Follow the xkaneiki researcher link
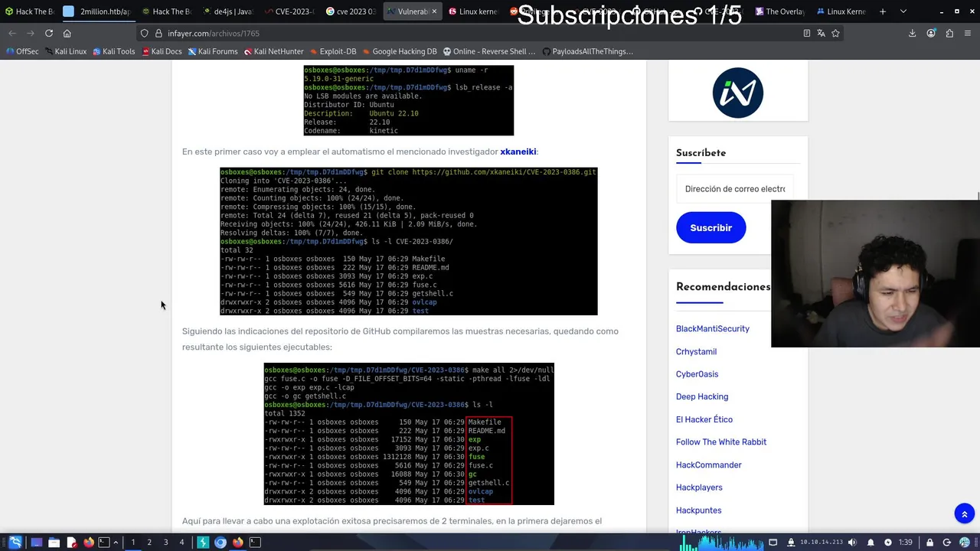The width and height of the screenshot is (980, 551). [x=518, y=152]
